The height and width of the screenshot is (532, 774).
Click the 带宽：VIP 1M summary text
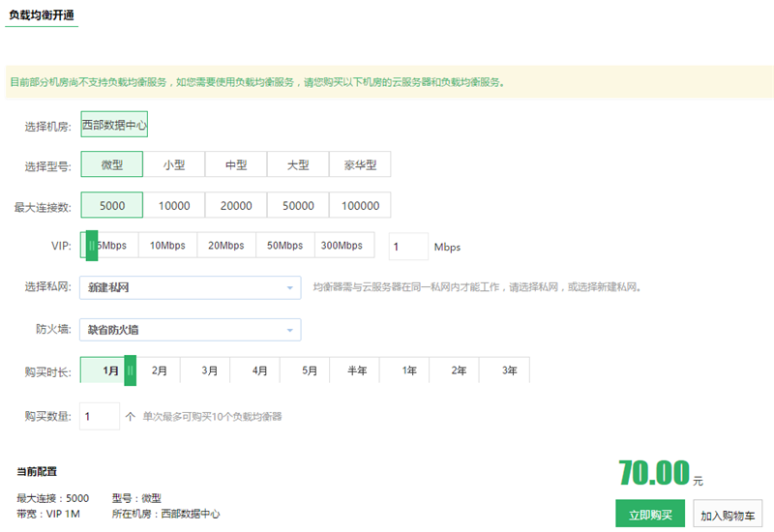(47, 514)
